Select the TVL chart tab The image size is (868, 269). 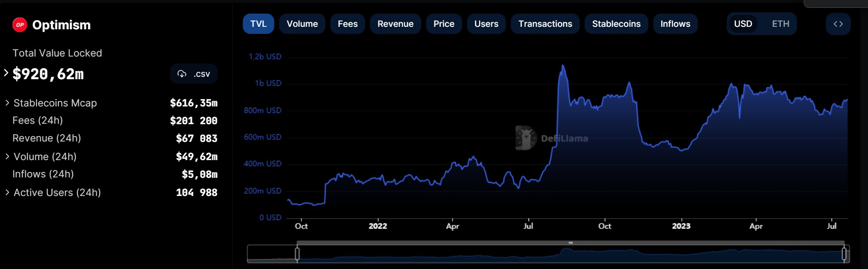coord(258,24)
